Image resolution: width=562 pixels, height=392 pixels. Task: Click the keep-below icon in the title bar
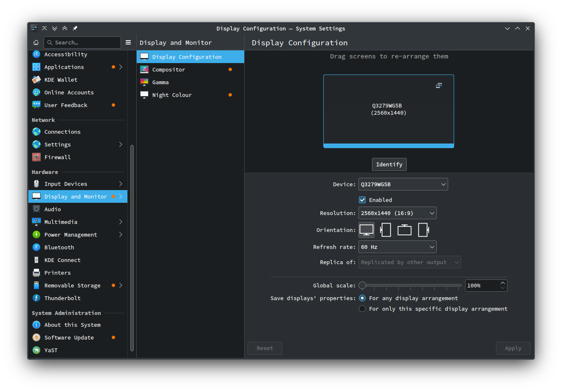(55, 28)
